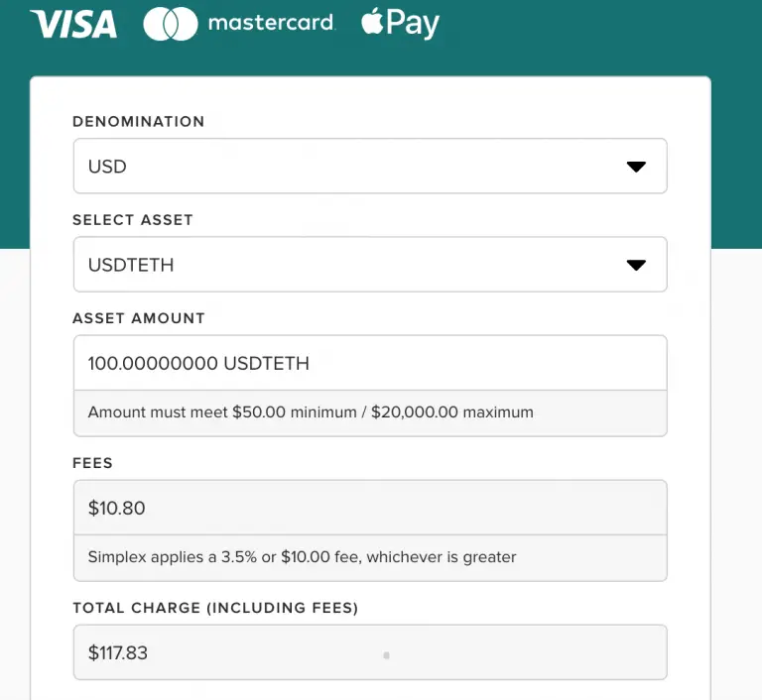Click the Denomination label

139,121
